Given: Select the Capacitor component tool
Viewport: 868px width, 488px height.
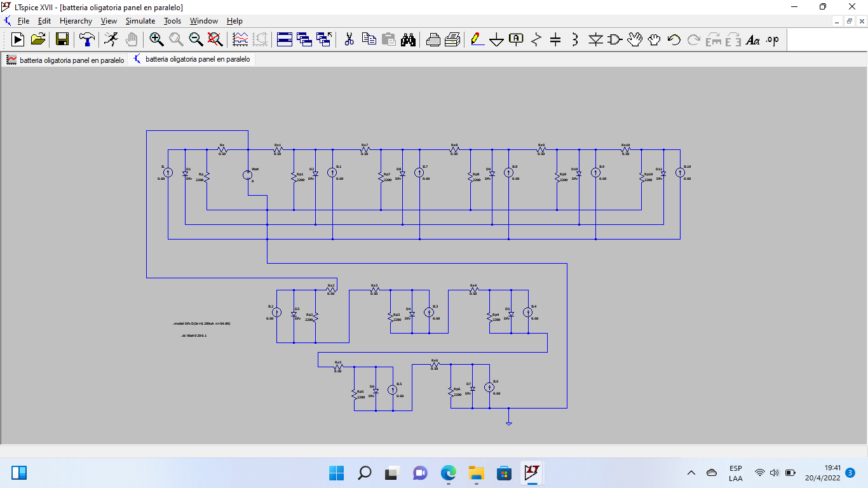Looking at the screenshot, I should pos(555,39).
